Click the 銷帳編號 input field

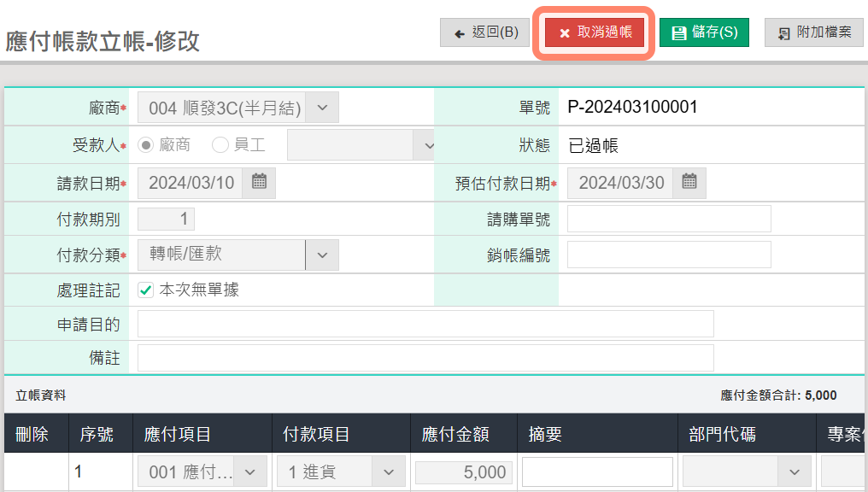pyautogui.click(x=669, y=255)
